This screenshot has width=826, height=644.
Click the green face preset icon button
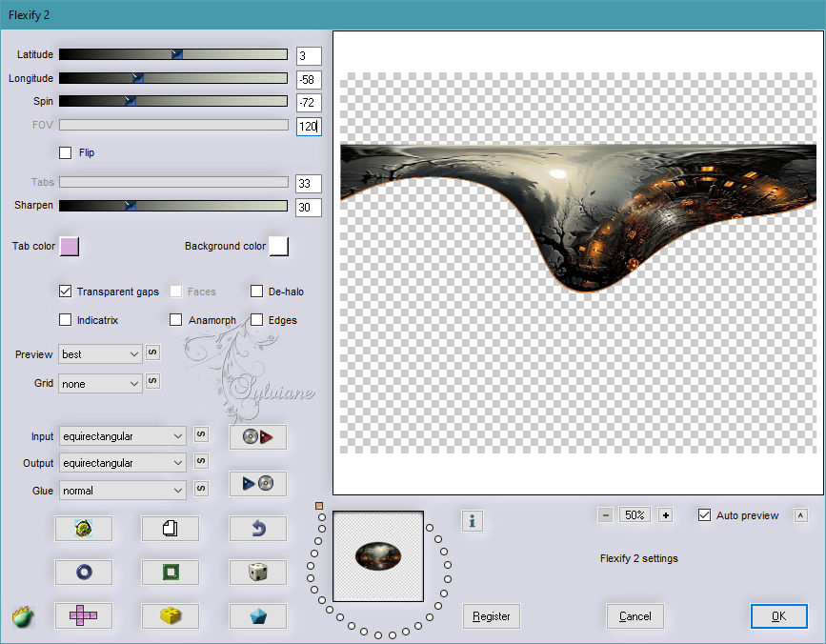pyautogui.click(x=84, y=528)
